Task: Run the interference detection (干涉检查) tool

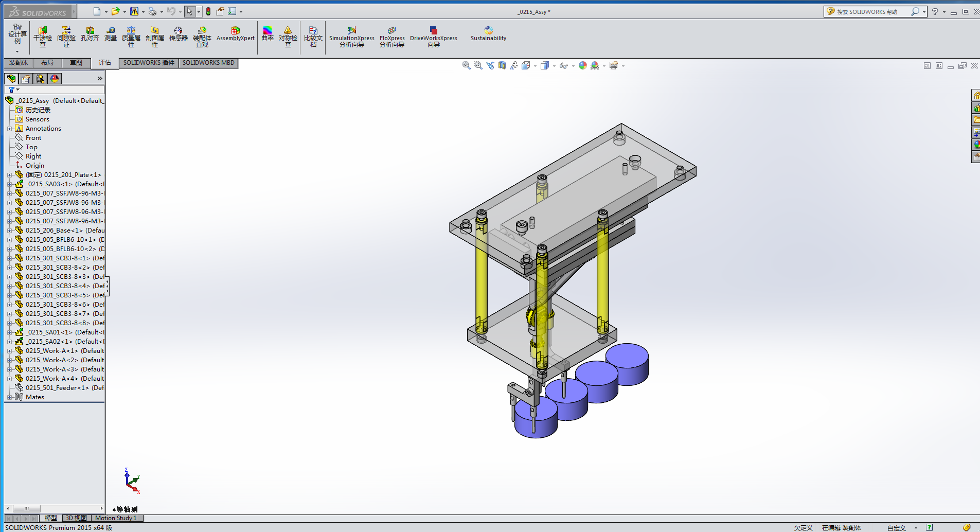Action: point(43,37)
